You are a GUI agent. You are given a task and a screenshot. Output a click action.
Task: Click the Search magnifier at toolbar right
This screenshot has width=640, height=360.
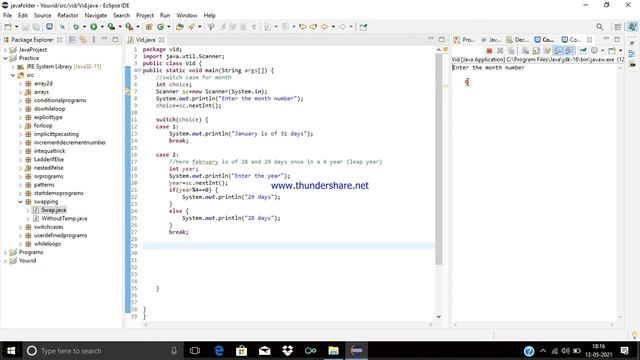tap(600, 27)
